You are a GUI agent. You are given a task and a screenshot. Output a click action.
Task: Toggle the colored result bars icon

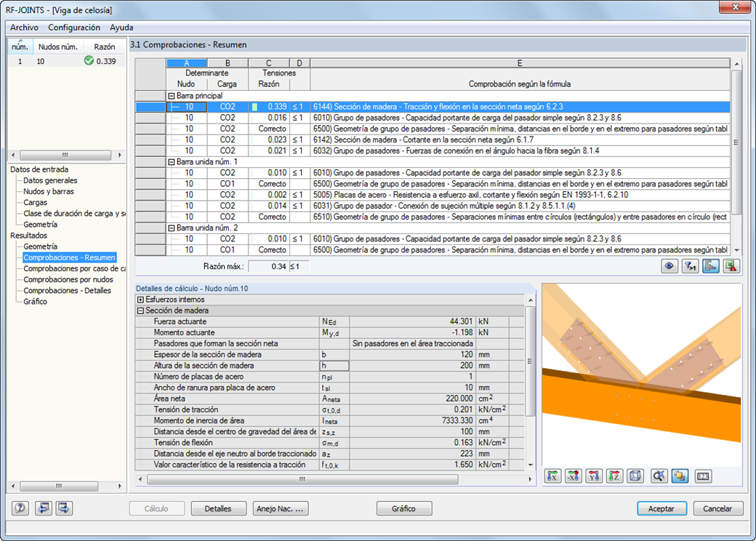pyautogui.click(x=710, y=266)
